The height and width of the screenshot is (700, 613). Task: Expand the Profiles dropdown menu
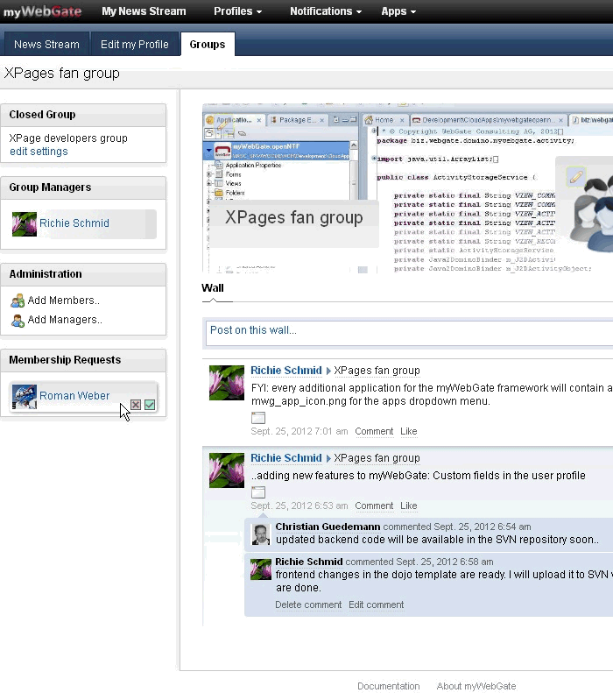point(237,11)
